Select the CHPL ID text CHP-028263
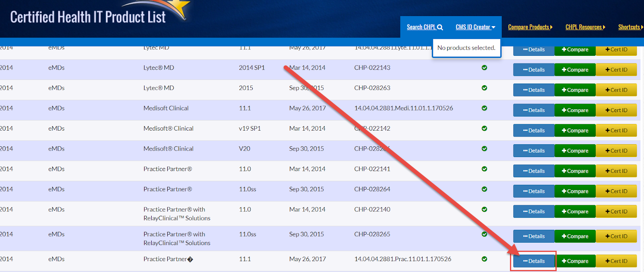This screenshot has height=272, width=644. (372, 88)
